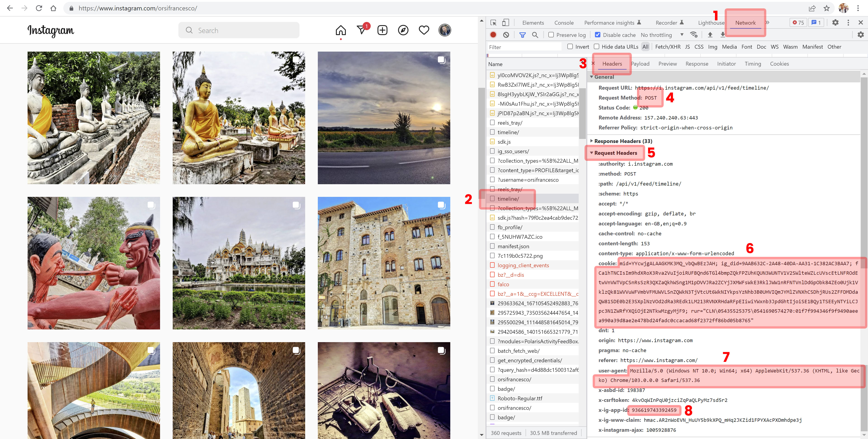Collapse the Request Headers section
868x439 pixels.
pos(591,153)
